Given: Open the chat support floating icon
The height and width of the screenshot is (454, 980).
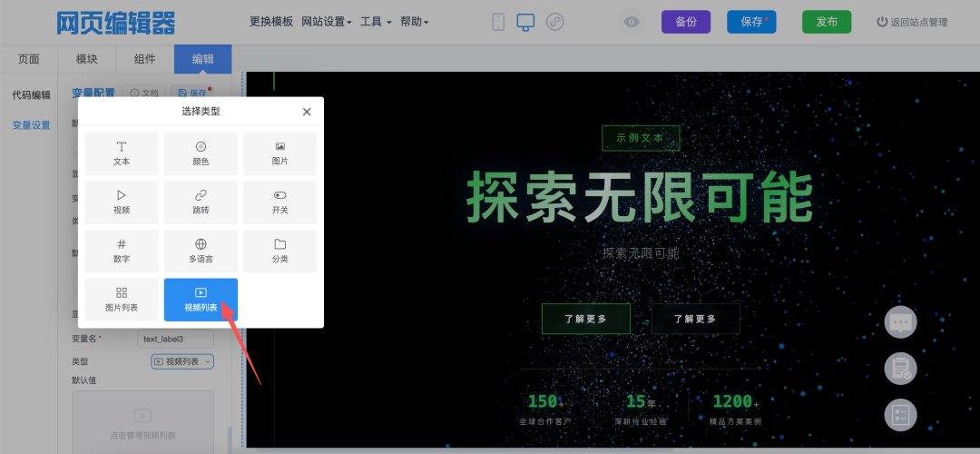Looking at the screenshot, I should click(x=900, y=322).
